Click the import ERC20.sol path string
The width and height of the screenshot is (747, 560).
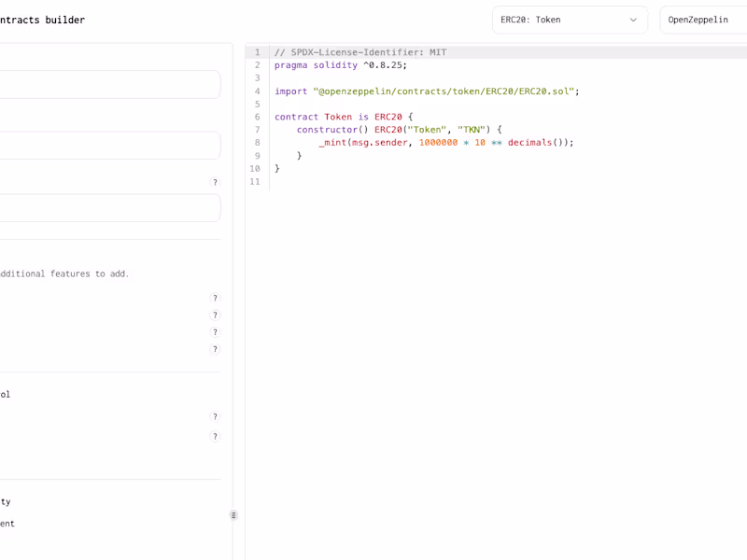pyautogui.click(x=443, y=91)
